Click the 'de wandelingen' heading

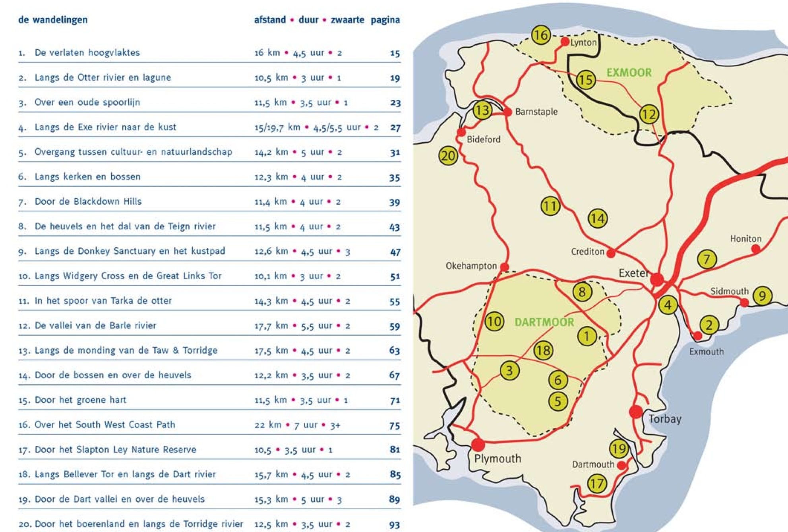[x=53, y=19]
